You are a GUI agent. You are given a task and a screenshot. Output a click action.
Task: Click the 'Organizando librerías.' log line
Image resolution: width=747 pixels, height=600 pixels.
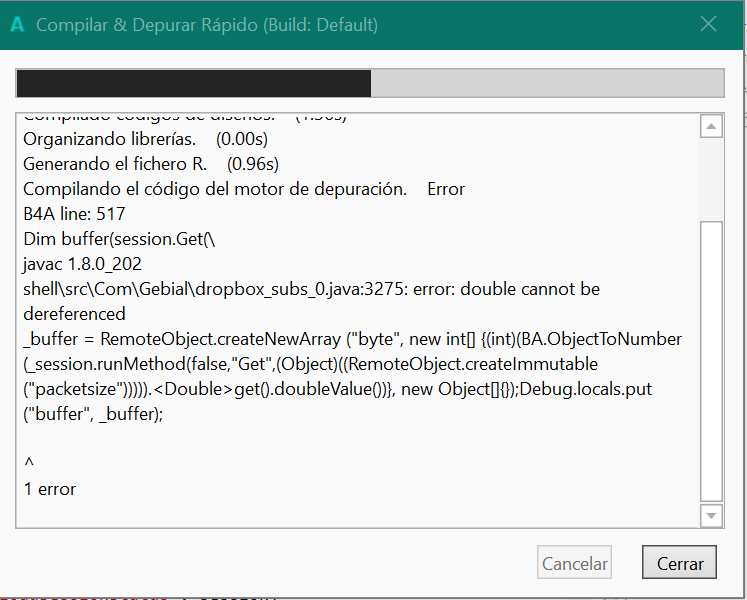(x=145, y=139)
